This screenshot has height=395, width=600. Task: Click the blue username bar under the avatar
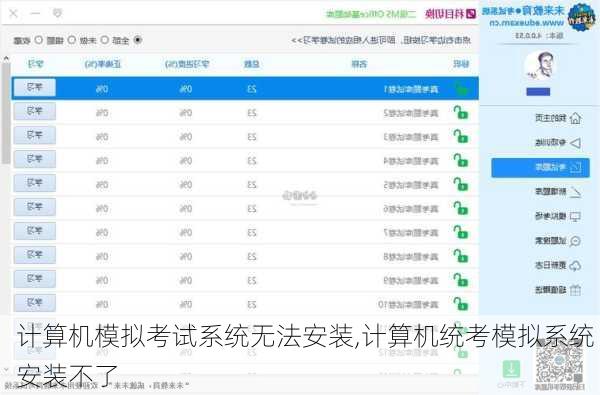point(538,91)
